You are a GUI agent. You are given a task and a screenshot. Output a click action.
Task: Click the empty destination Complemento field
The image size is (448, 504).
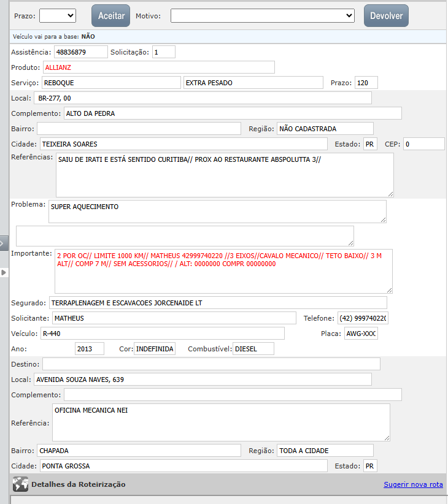point(233,395)
